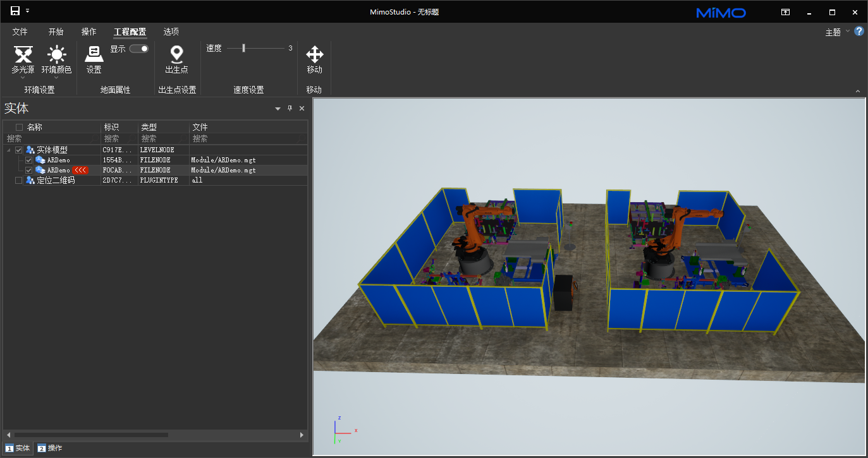868x458 pixels.
Task: Open the 文件 menu
Action: pyautogui.click(x=20, y=32)
